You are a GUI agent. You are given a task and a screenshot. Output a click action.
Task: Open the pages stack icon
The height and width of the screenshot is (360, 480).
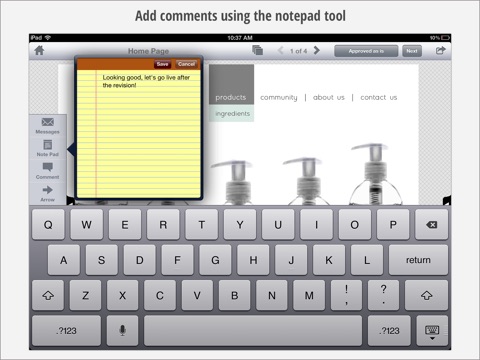coord(258,50)
